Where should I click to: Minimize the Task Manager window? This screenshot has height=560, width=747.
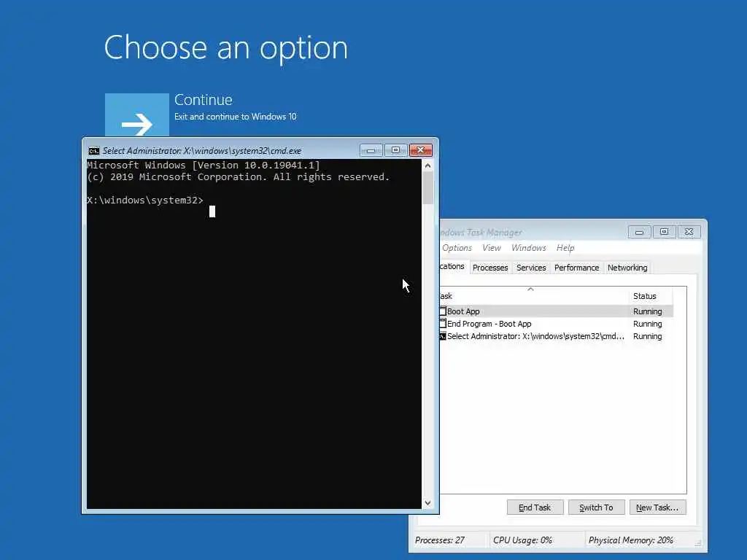click(x=639, y=232)
